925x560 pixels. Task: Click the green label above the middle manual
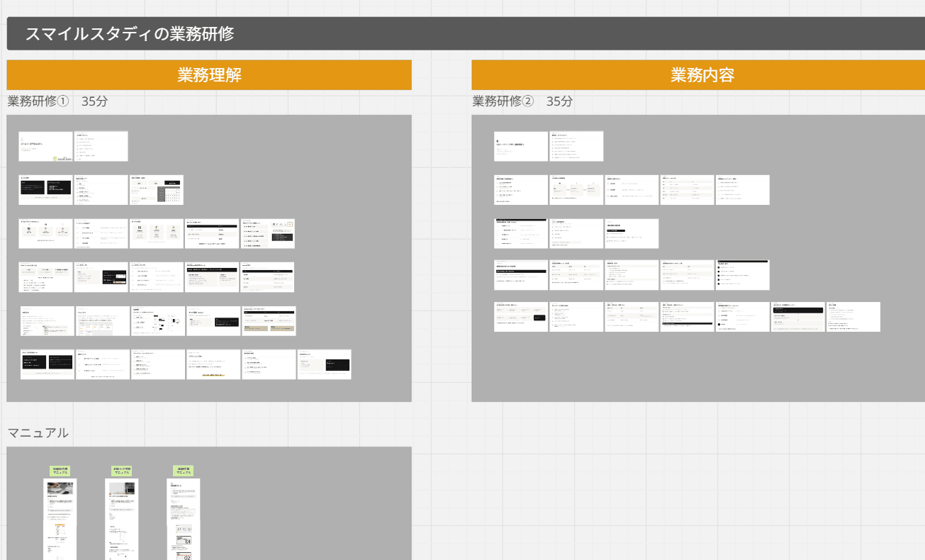point(122,471)
